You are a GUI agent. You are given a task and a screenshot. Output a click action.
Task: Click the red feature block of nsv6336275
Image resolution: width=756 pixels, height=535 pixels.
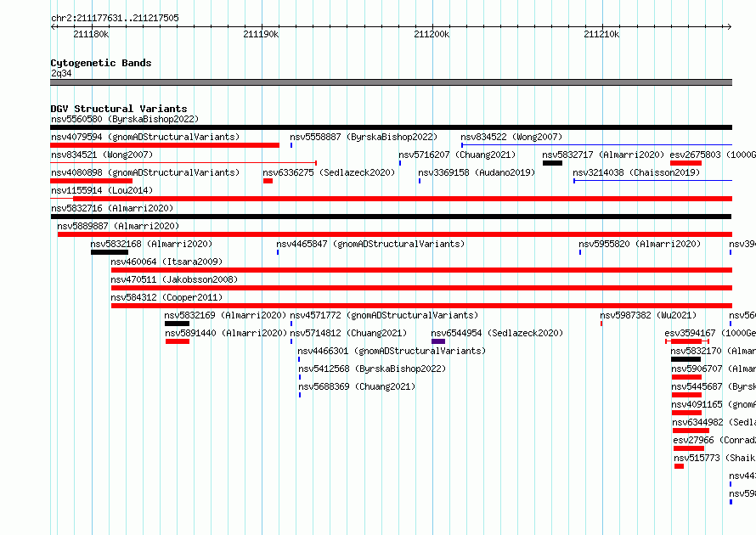coord(268,181)
